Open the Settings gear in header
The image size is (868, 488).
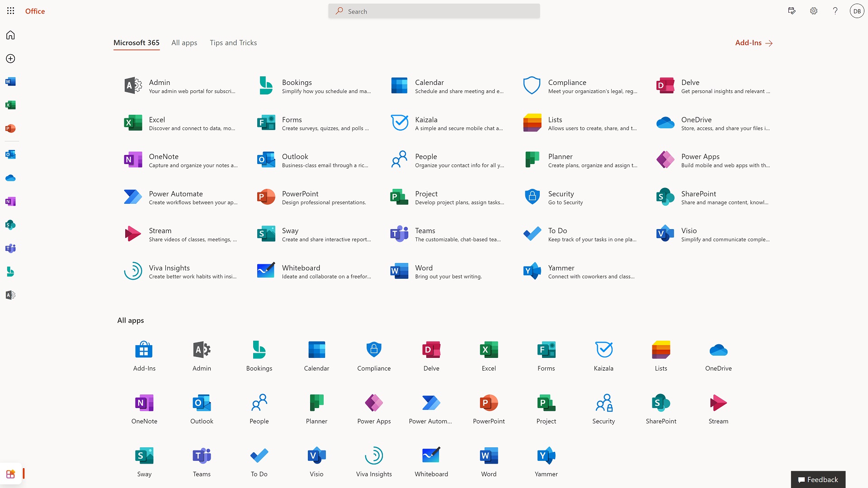pos(814,11)
